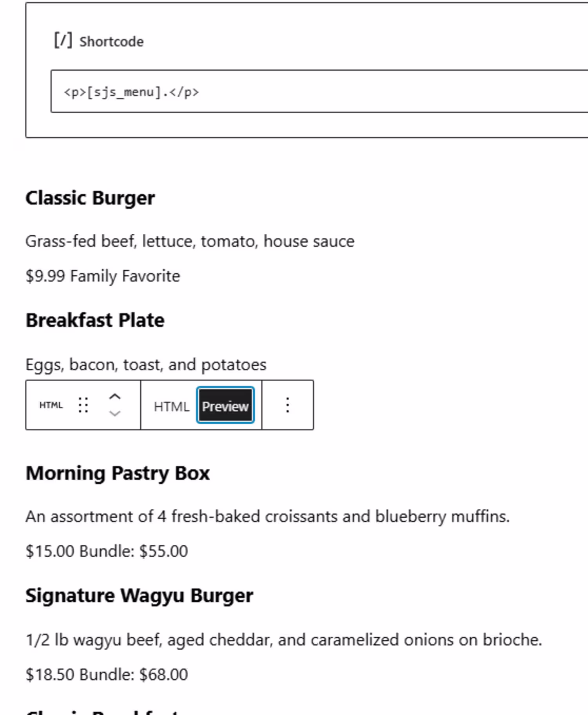Click the Shortcode block label
This screenshot has height=715, width=588.
(x=111, y=42)
